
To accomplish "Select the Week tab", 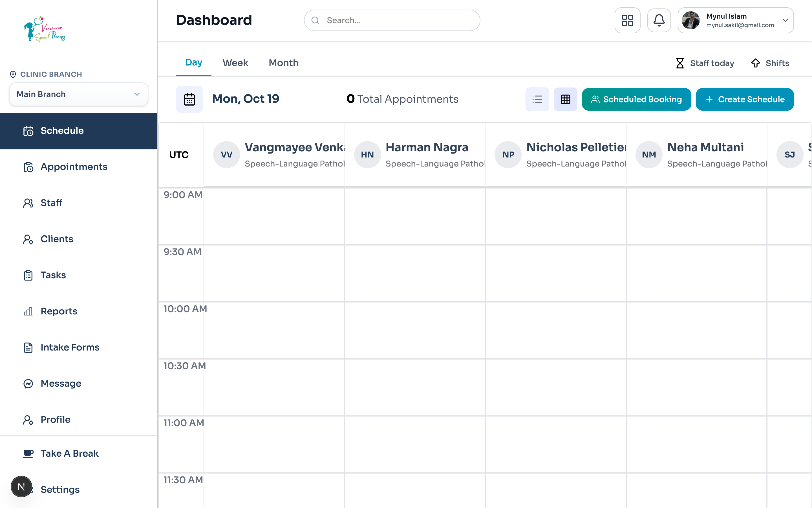I will (x=235, y=63).
